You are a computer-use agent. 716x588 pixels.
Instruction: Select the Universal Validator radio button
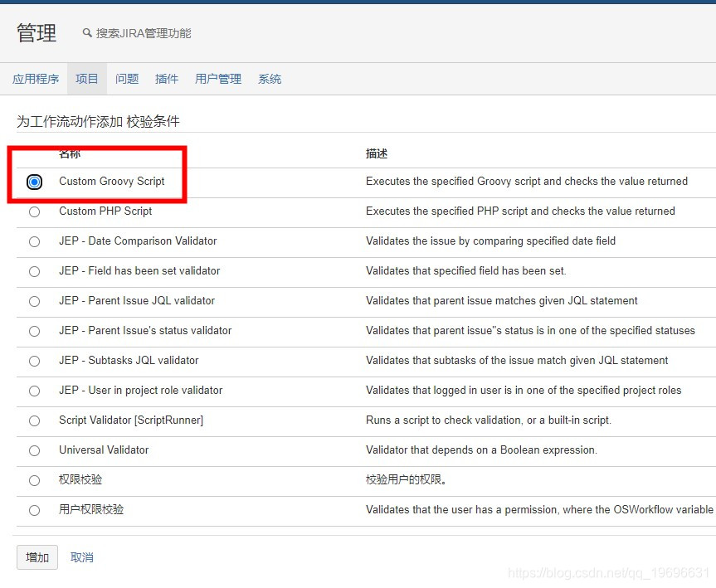[34, 450]
